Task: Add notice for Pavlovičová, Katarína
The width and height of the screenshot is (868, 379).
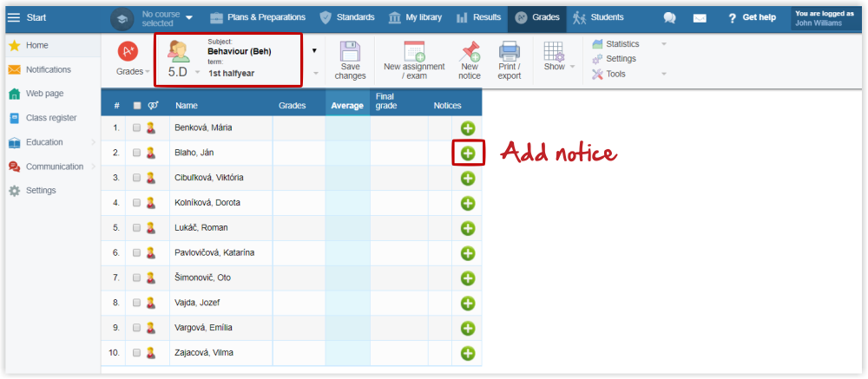Action: tap(468, 253)
